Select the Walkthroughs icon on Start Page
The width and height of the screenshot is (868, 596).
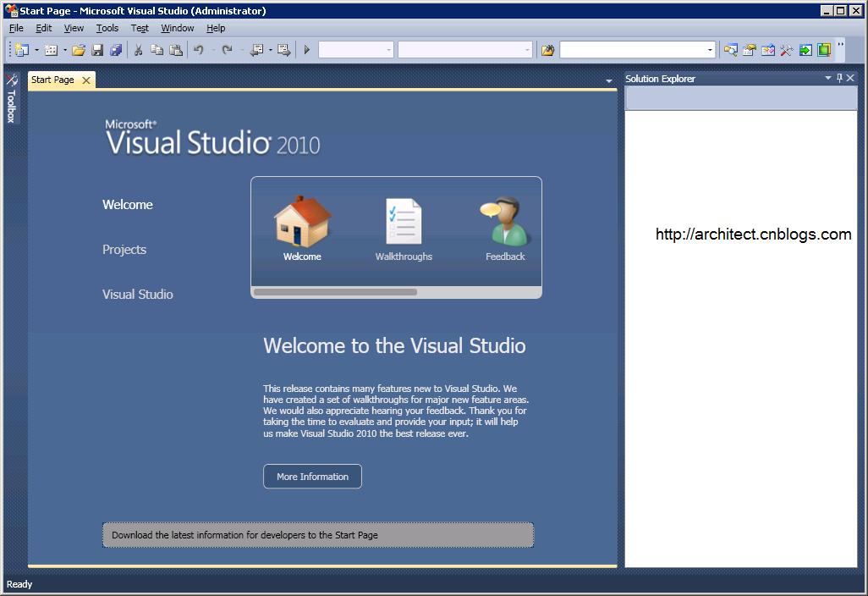(404, 218)
